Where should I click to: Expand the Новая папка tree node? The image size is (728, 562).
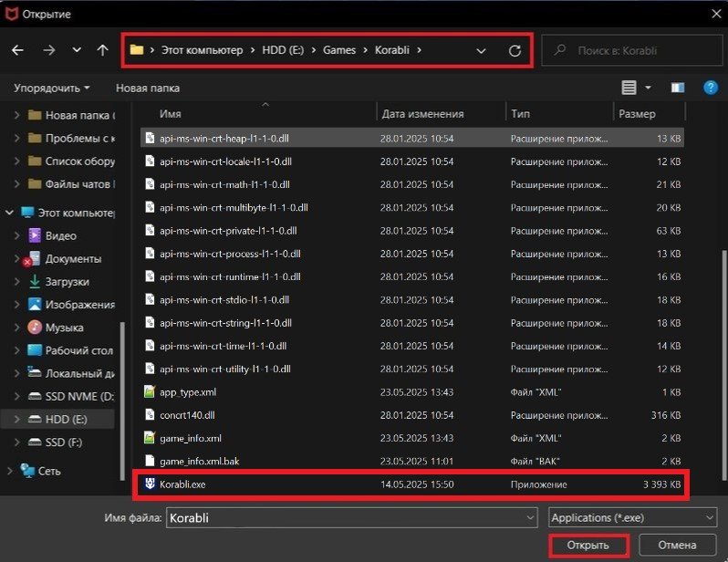coord(16,115)
